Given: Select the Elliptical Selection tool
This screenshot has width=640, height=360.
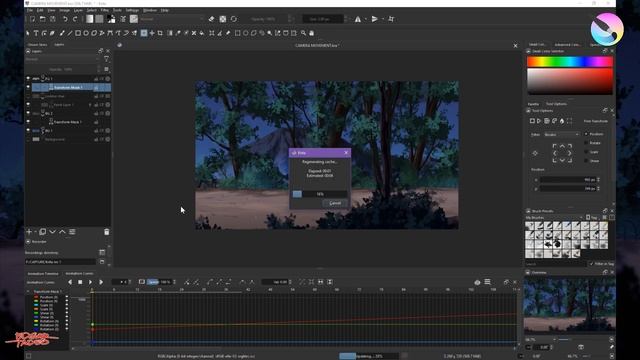Looking at the screenshot, I should (x=246, y=33).
